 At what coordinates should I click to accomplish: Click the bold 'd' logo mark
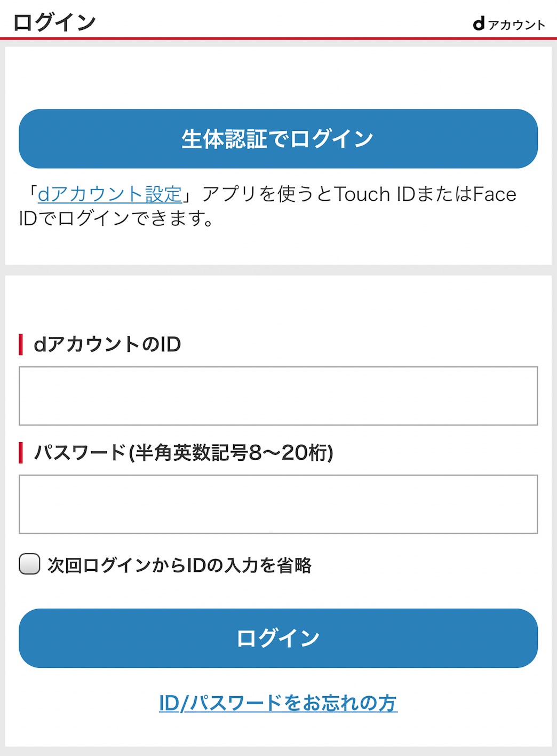479,23
